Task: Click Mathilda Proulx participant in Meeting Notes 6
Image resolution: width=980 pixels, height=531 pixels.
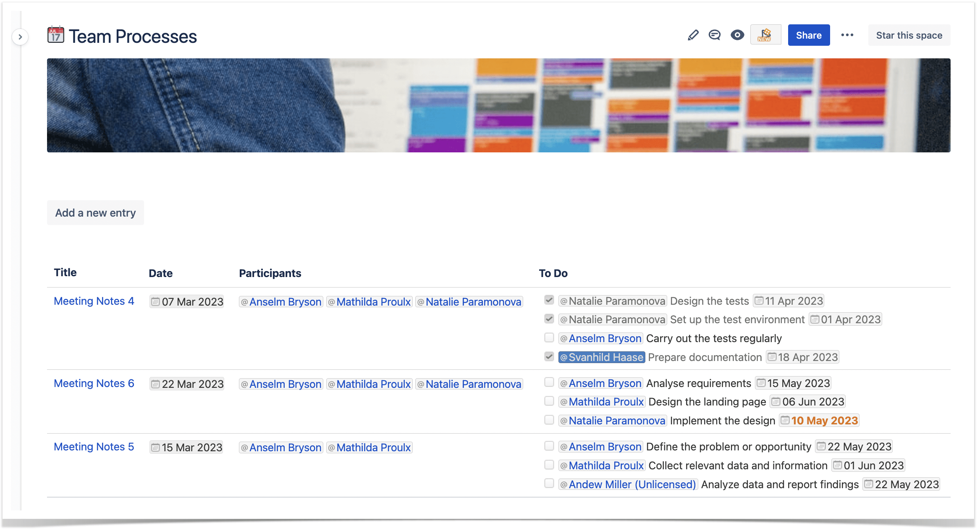Action: (x=369, y=384)
